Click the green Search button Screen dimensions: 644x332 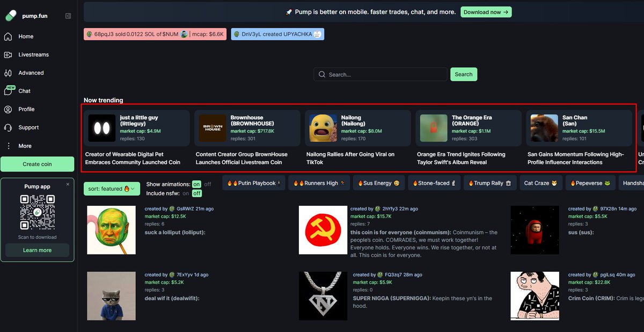(464, 75)
